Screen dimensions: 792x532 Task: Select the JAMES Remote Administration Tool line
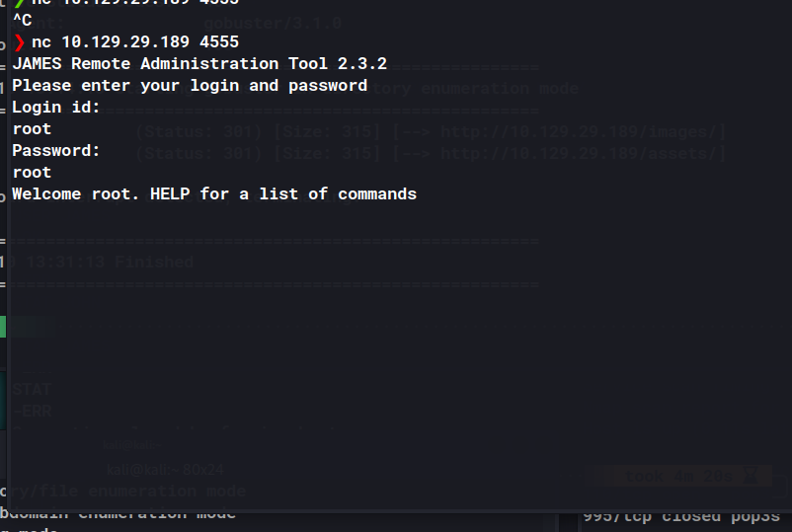[199, 64]
